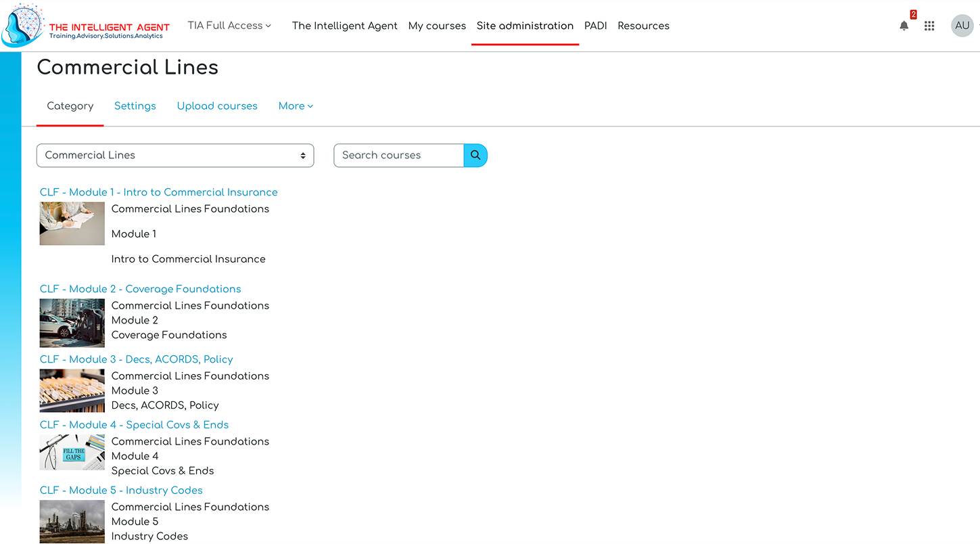Open CLF Module 5 Industry Codes link
The height and width of the screenshot is (544, 980).
pyautogui.click(x=121, y=491)
